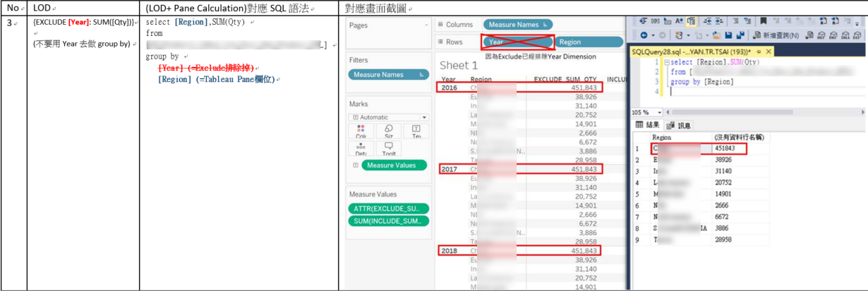Click the Save All icon in SSMS toolbar
The width and height of the screenshot is (868, 291).
(740, 35)
